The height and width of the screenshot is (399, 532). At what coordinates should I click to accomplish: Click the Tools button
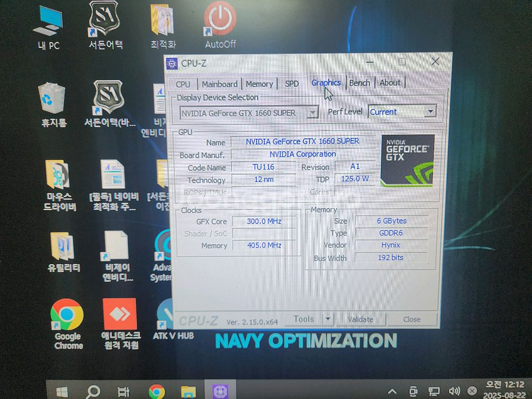(x=304, y=319)
